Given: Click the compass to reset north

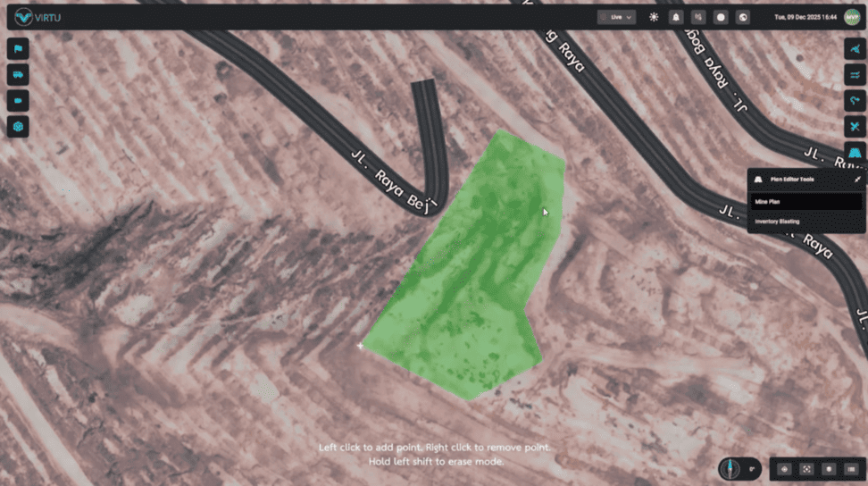Looking at the screenshot, I should tap(730, 468).
